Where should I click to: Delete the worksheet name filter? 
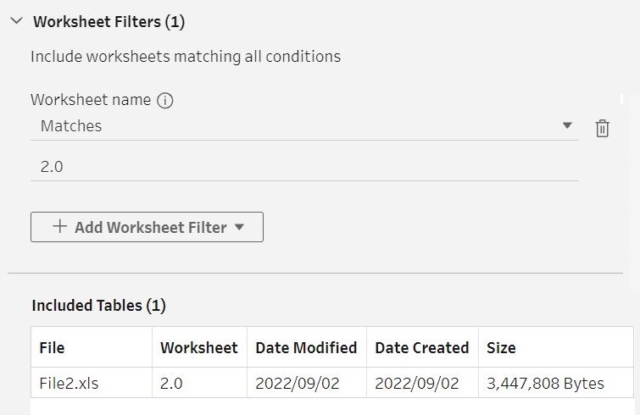pyautogui.click(x=602, y=129)
